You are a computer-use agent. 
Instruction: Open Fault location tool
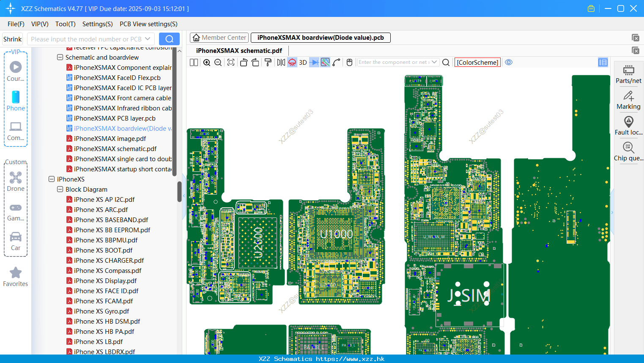click(628, 126)
